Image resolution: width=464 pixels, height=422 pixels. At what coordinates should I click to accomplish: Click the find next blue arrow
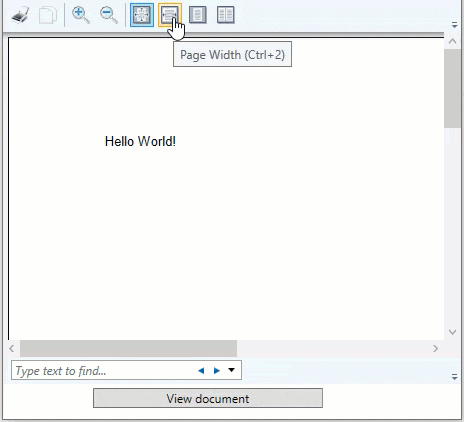click(217, 370)
